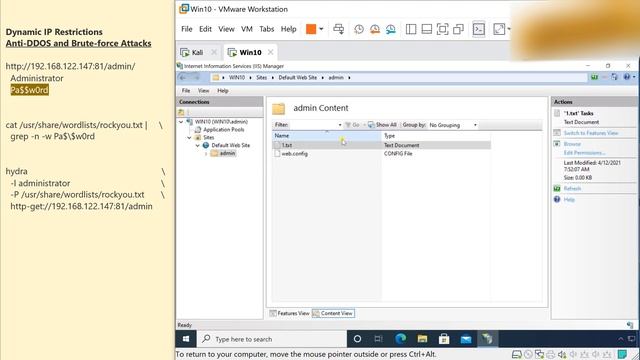Open the Group by No Grouping dropdown
Image resolution: width=640 pixels, height=360 pixels.
(x=453, y=125)
